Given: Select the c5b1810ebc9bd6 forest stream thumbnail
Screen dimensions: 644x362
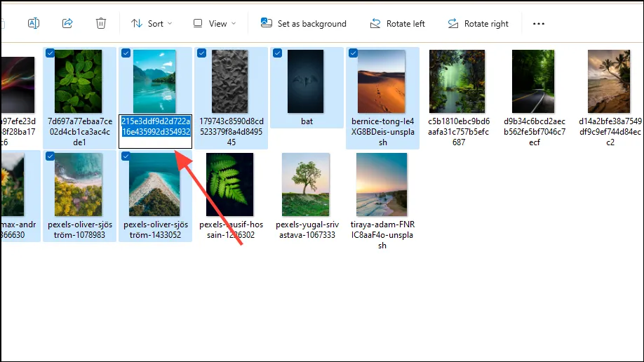Looking at the screenshot, I should [457, 81].
